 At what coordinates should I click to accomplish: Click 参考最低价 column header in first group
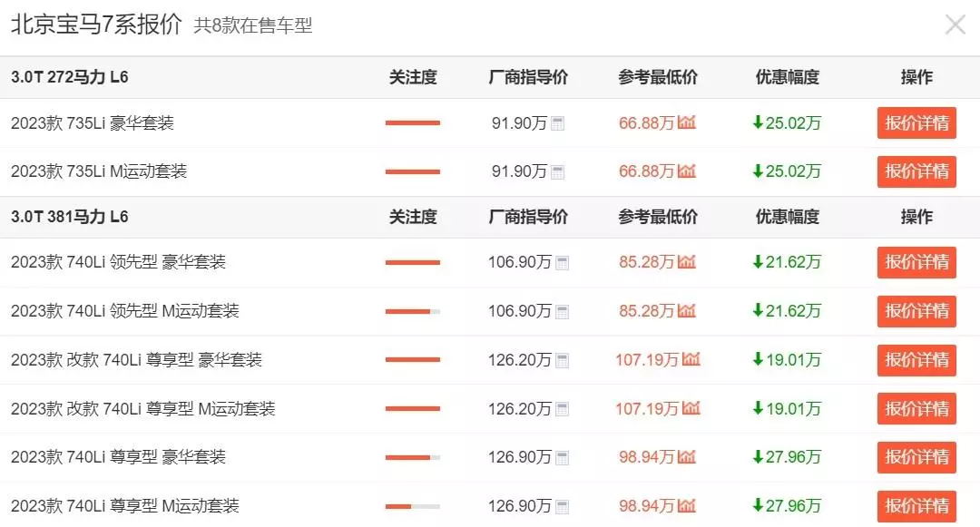pyautogui.click(x=658, y=77)
